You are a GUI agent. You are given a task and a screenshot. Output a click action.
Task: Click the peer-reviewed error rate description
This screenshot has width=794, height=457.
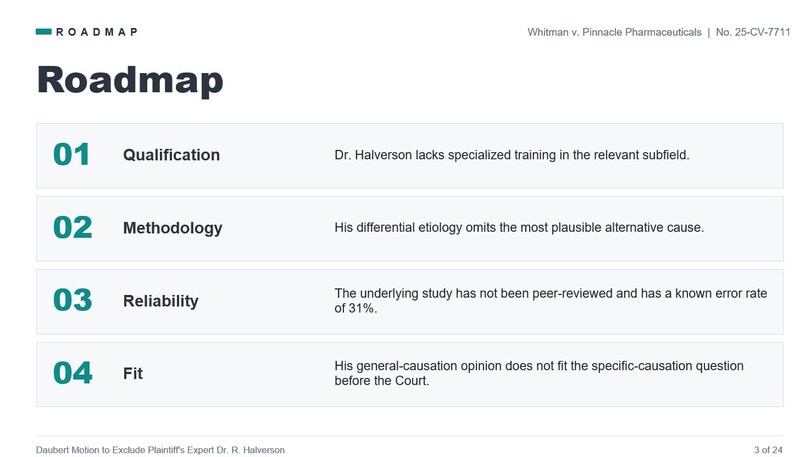[550, 300]
